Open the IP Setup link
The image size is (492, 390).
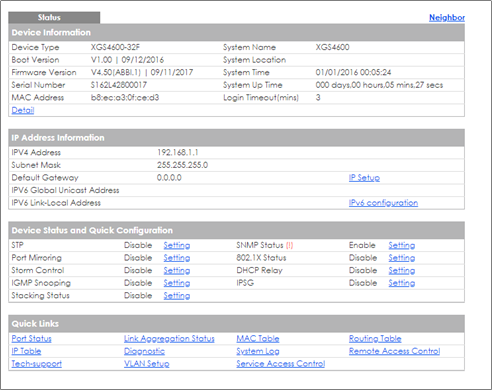(364, 178)
